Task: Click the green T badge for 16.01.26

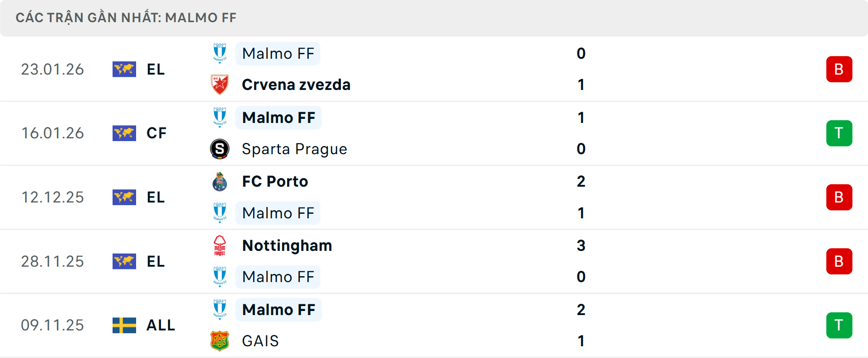Action: [839, 133]
